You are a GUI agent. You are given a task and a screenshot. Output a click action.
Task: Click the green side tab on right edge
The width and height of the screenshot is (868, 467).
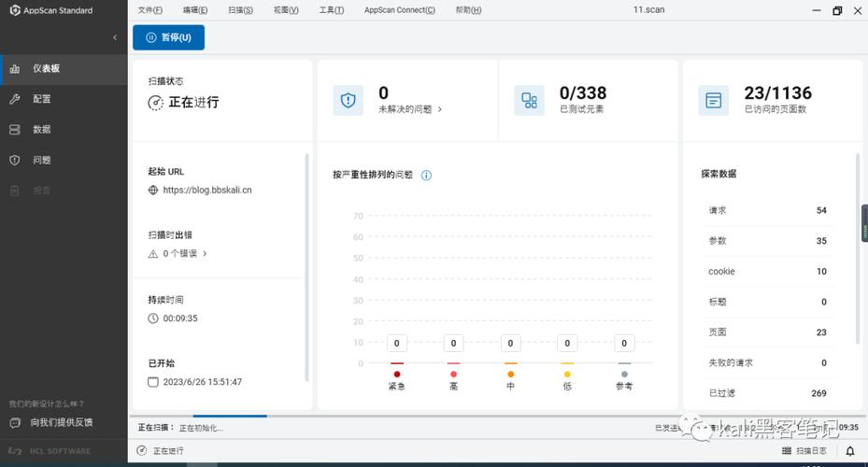[864, 223]
